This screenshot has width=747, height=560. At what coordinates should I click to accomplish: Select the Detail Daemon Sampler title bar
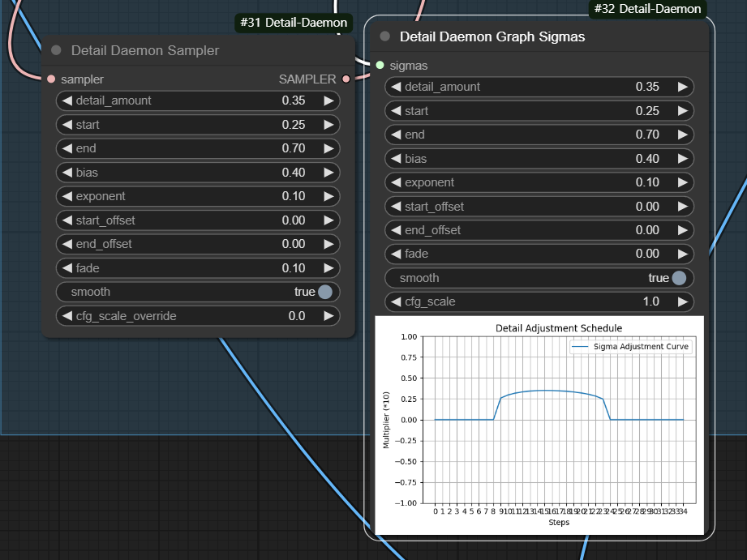[x=198, y=50]
